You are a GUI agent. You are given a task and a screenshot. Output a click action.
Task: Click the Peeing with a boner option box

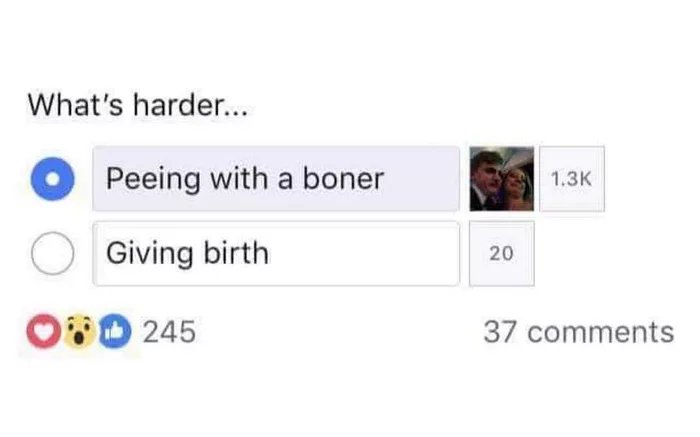click(276, 179)
